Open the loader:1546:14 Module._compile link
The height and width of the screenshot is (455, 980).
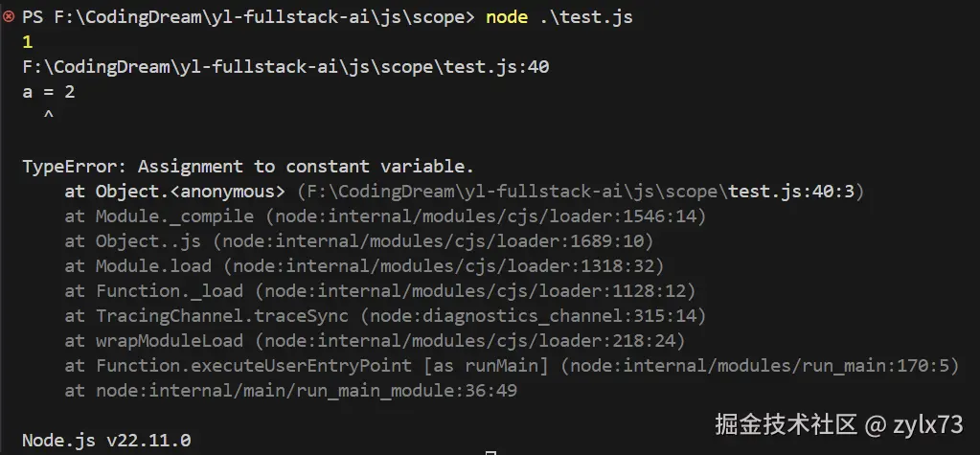(485, 216)
